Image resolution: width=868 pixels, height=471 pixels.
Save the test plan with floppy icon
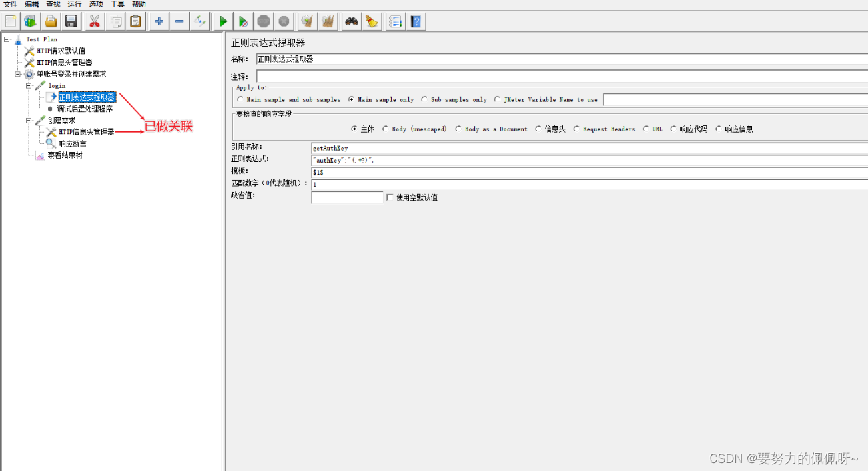[71, 21]
